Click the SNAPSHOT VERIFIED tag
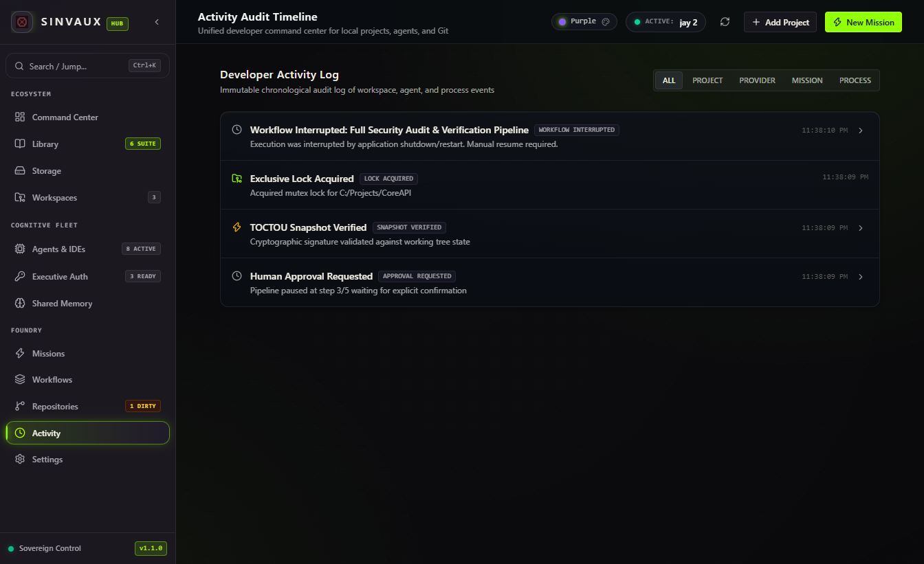 click(409, 227)
